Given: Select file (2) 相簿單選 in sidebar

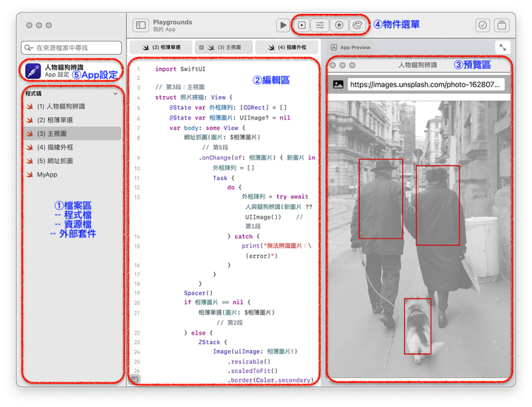Looking at the screenshot, I should pyautogui.click(x=72, y=120).
